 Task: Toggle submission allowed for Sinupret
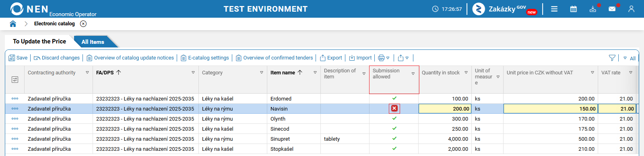pos(394,138)
